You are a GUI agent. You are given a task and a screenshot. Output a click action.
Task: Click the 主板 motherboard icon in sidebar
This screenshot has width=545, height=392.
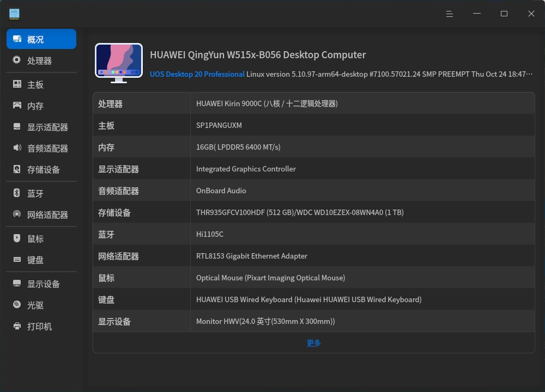17,84
